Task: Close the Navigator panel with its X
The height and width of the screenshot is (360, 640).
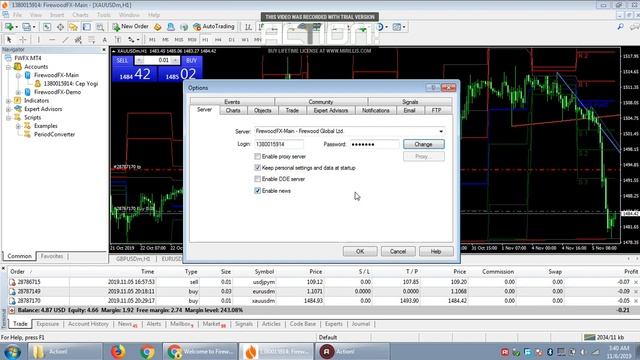Action: pos(104,49)
